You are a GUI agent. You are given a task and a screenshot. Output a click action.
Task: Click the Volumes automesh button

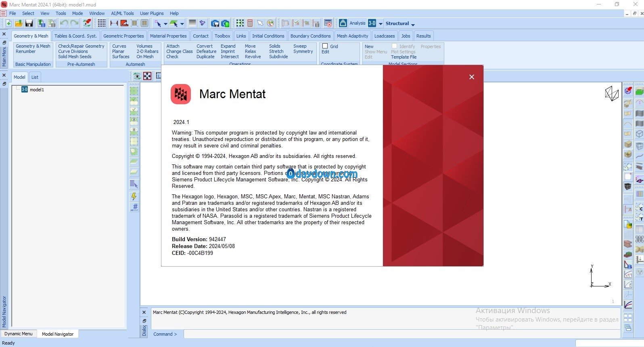click(144, 46)
